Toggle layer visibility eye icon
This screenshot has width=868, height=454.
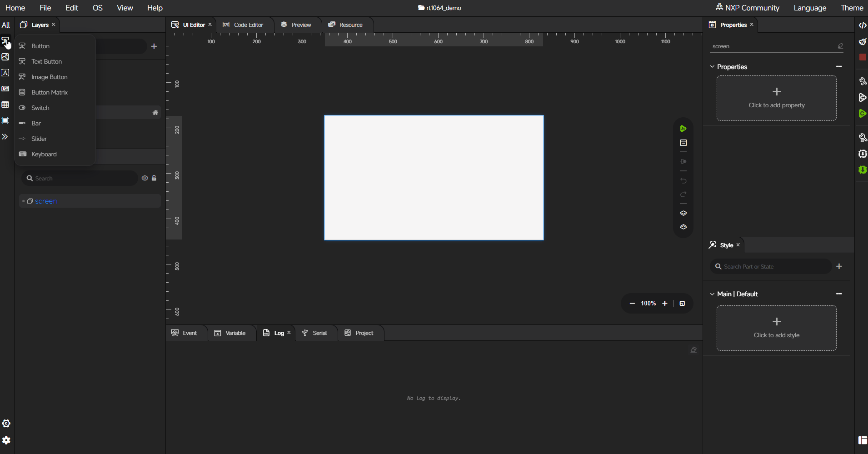[145, 178]
